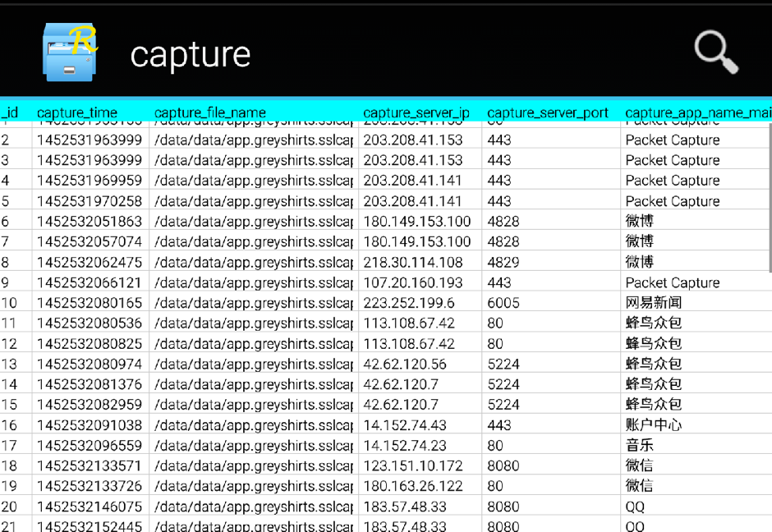This screenshot has width=772, height=532.
Task: Click app name 音乐
Action: pyautogui.click(x=639, y=445)
